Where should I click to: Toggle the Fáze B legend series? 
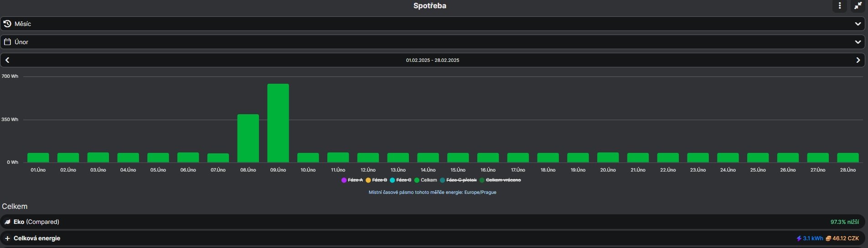[x=377, y=180]
